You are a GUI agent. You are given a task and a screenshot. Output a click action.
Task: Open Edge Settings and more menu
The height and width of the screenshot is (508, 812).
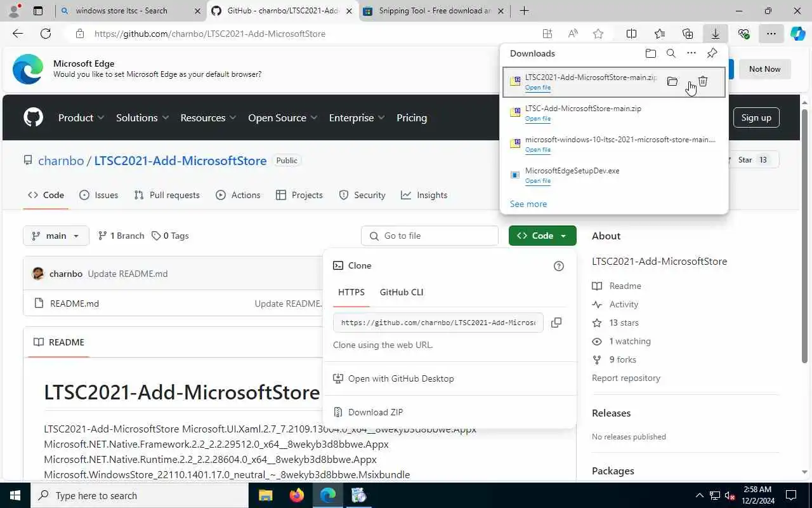pos(771,34)
